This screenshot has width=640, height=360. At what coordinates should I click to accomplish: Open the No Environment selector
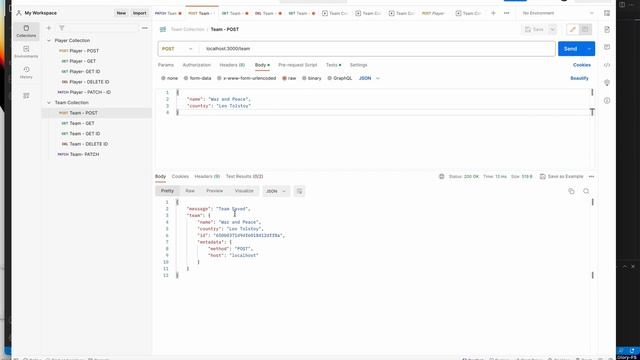[x=557, y=13]
